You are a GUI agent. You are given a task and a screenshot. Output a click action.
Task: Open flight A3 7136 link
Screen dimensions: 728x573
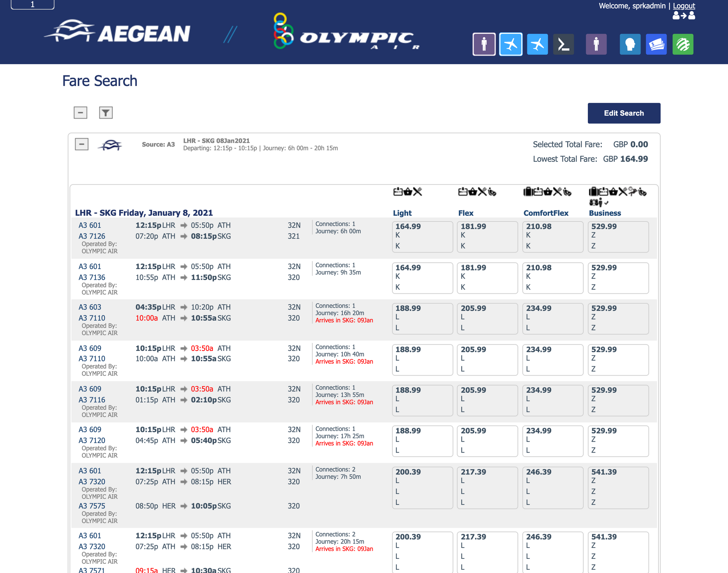(92, 277)
